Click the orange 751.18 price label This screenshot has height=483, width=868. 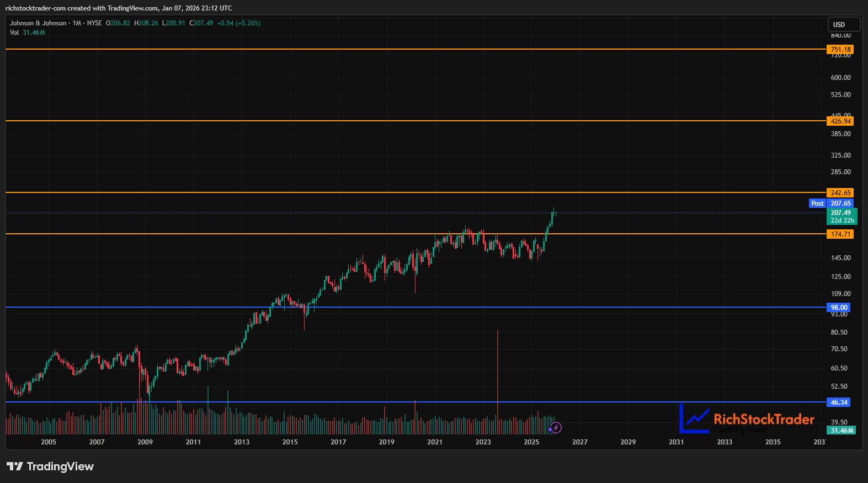coord(840,50)
